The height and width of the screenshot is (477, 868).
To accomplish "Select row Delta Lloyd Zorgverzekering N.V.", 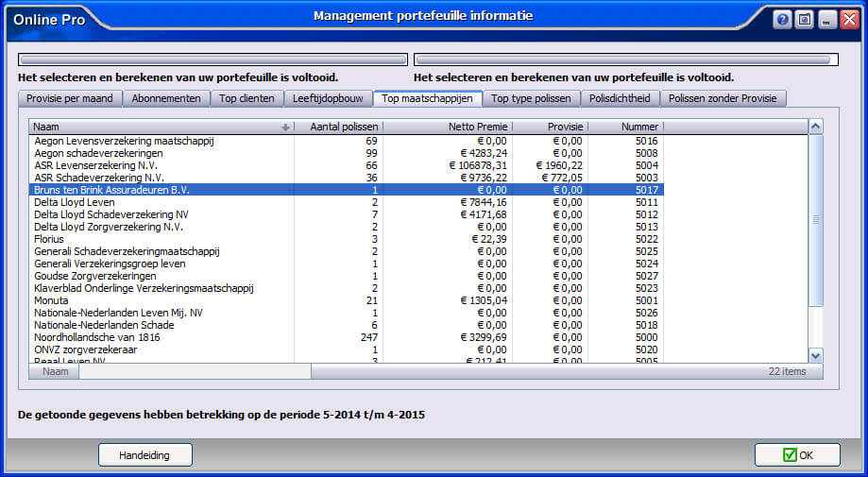I will point(347,227).
